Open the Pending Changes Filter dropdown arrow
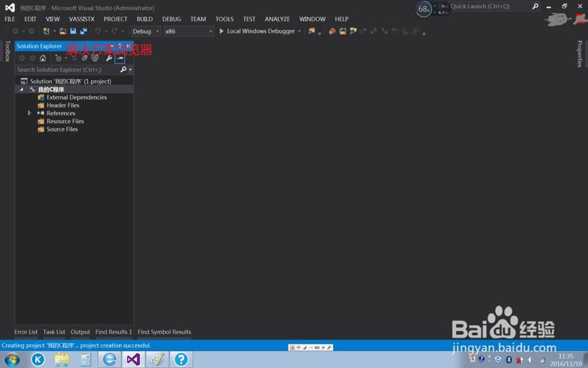Viewport: 588px width, 368px height. point(66,58)
